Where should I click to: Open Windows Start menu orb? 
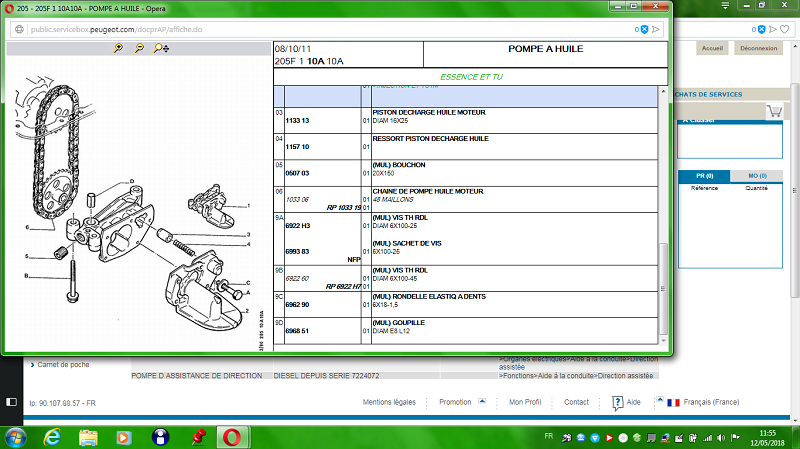15,438
